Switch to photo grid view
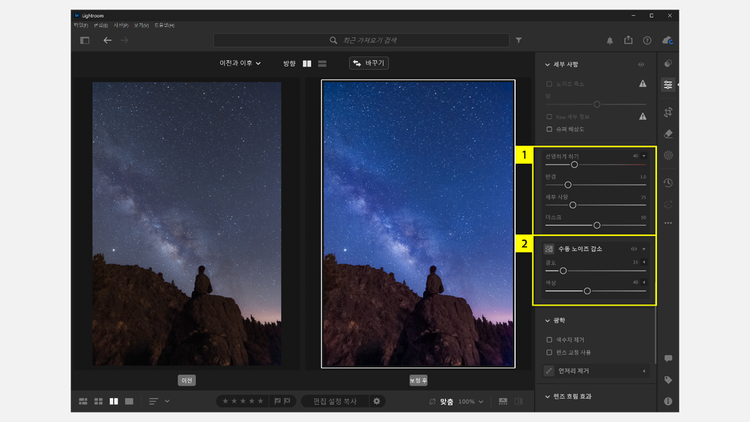This screenshot has width=750, height=422. tap(83, 401)
